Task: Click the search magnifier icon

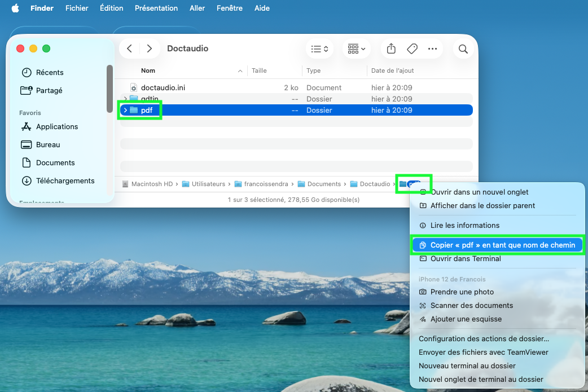Action: click(463, 49)
